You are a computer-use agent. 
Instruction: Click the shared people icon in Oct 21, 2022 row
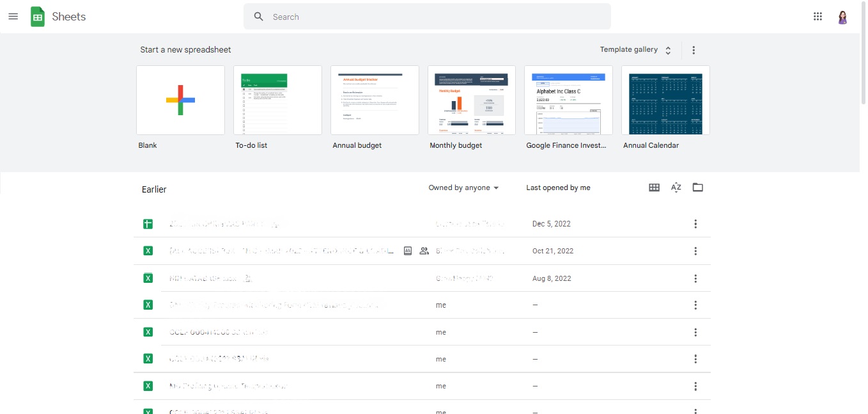click(424, 251)
